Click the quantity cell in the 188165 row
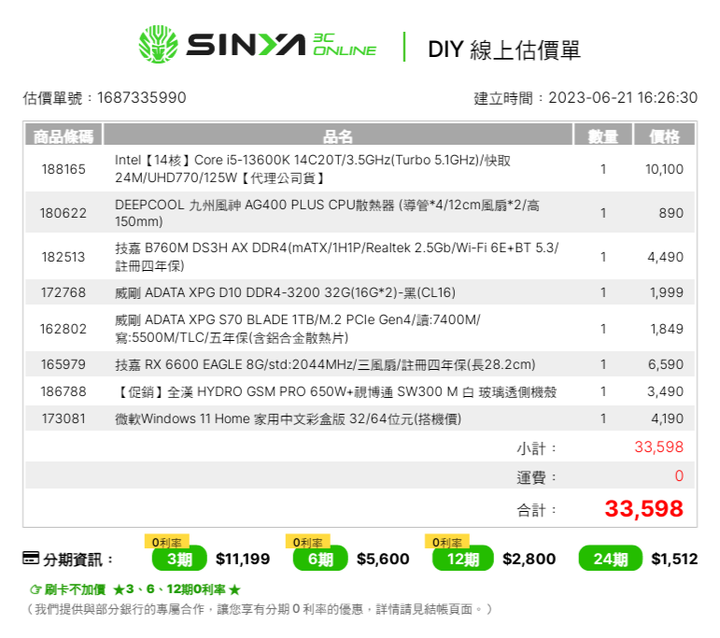The height and width of the screenshot is (638, 720). point(603,169)
